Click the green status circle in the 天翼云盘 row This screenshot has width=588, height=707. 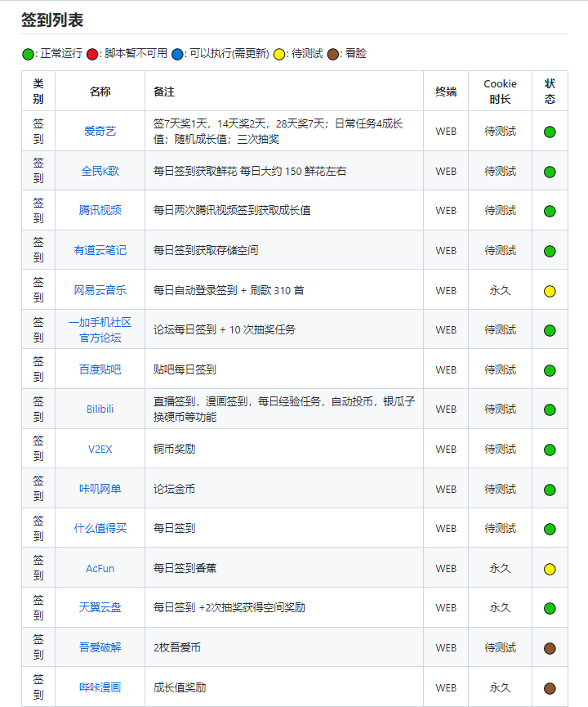(x=550, y=608)
